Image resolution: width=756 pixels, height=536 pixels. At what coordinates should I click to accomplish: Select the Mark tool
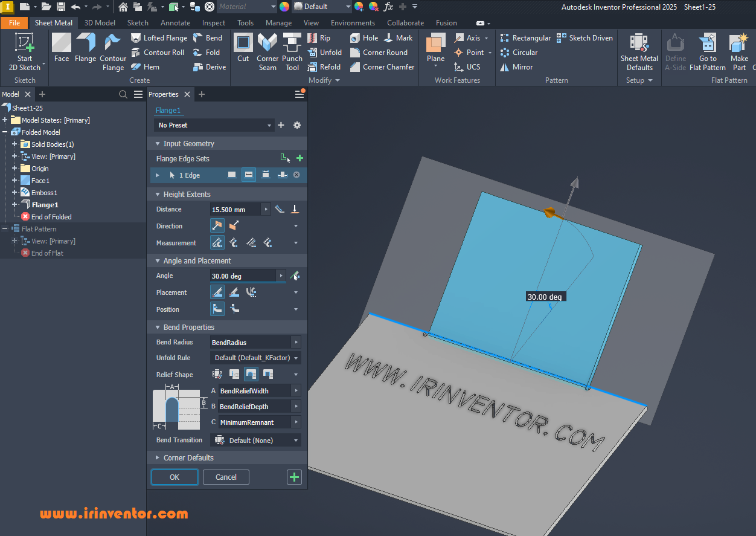coord(399,37)
